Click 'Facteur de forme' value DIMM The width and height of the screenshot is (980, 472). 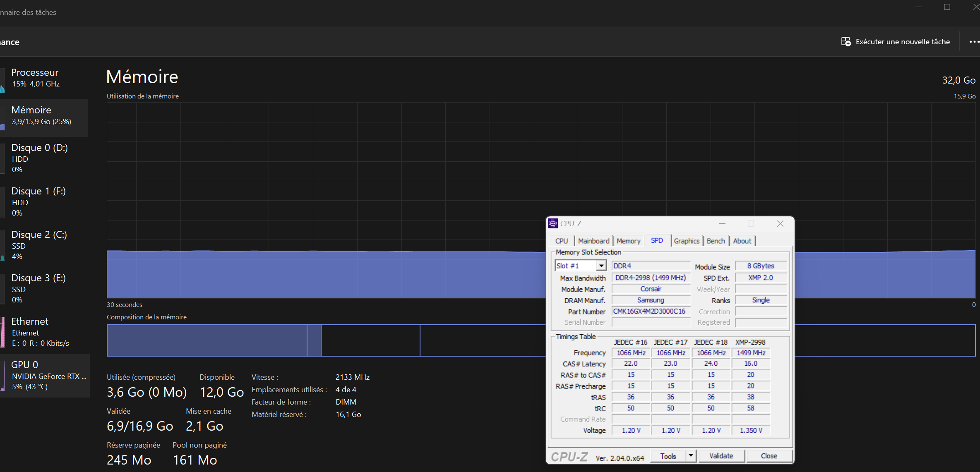[346, 402]
